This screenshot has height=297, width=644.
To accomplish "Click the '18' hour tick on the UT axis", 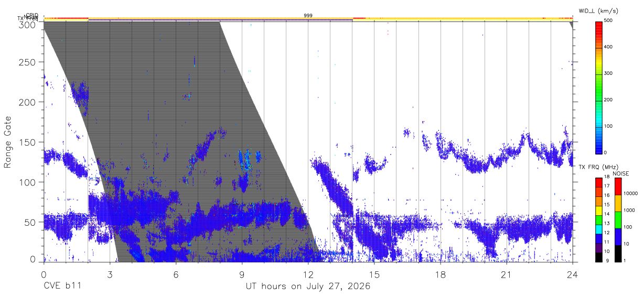I will click(x=440, y=274).
